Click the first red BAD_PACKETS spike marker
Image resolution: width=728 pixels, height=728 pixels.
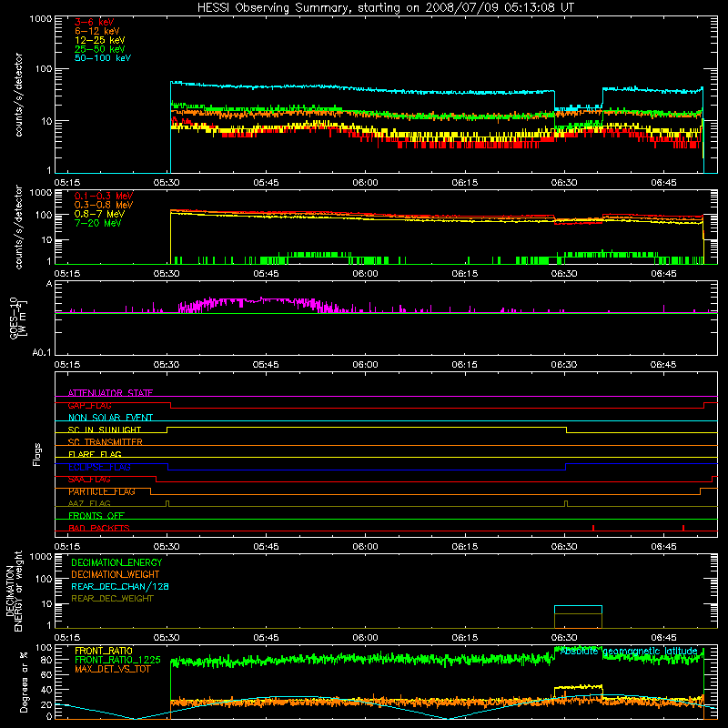[593, 528]
